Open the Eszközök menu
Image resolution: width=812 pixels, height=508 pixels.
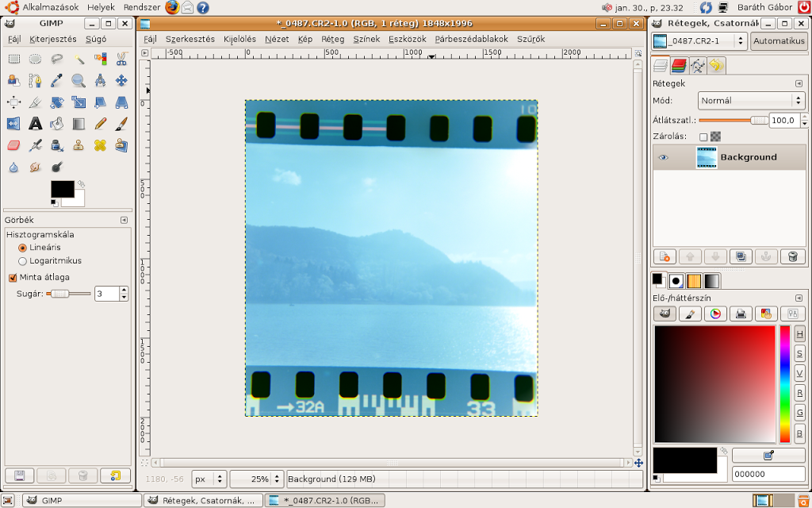click(x=408, y=39)
